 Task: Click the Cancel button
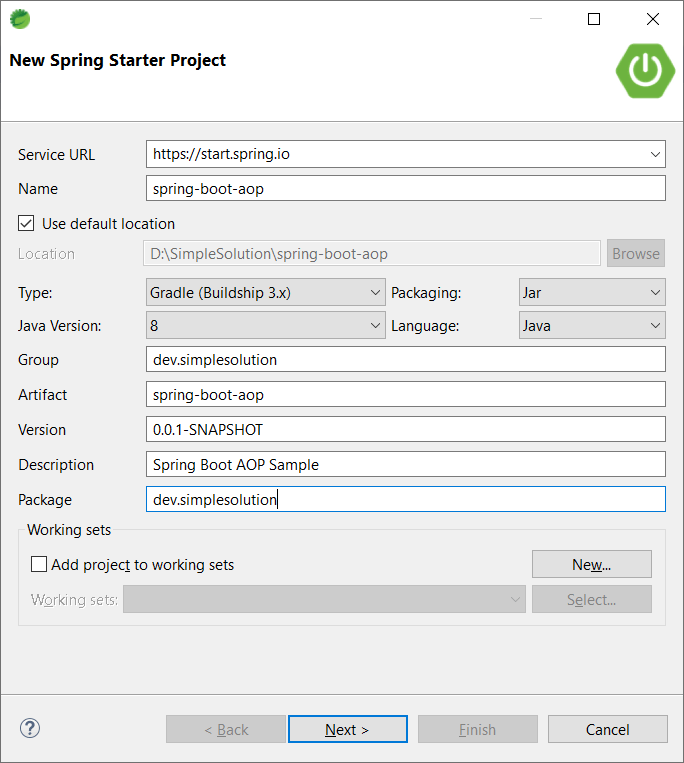pyautogui.click(x=608, y=729)
